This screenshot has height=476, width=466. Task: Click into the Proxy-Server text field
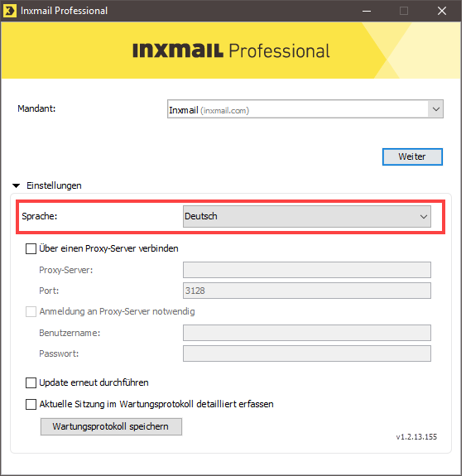(306, 270)
